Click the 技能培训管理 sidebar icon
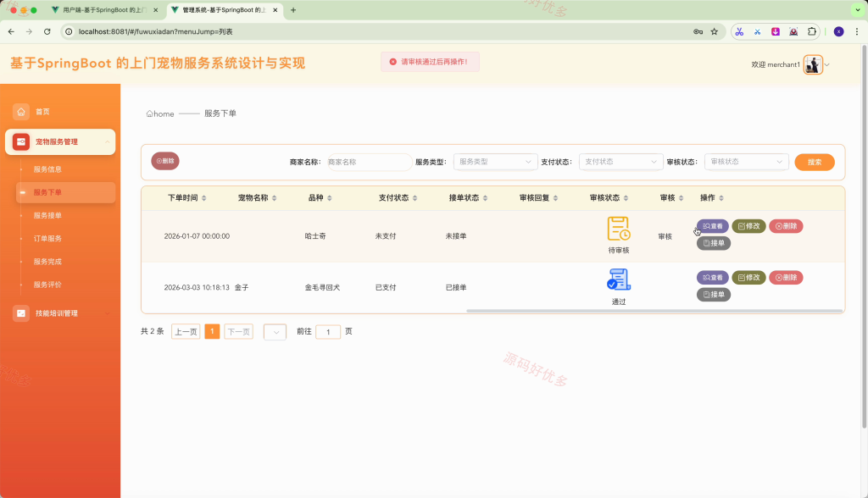Screen dimensions: 868x498 click(x=21, y=313)
